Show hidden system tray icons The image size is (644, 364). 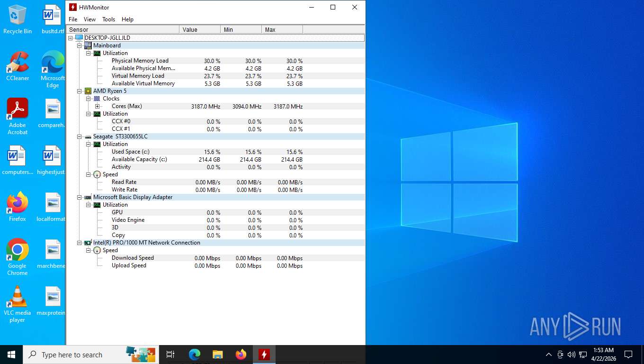(549, 355)
